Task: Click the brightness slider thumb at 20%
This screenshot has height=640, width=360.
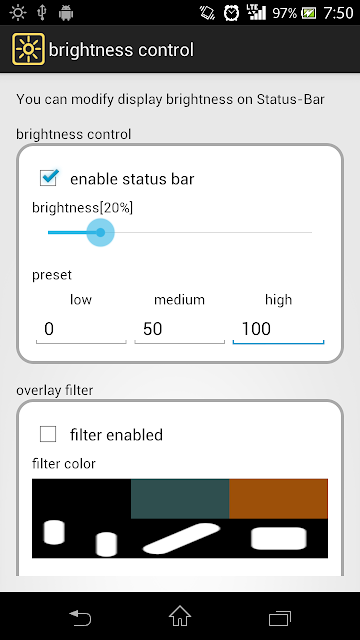Action: (x=100, y=232)
